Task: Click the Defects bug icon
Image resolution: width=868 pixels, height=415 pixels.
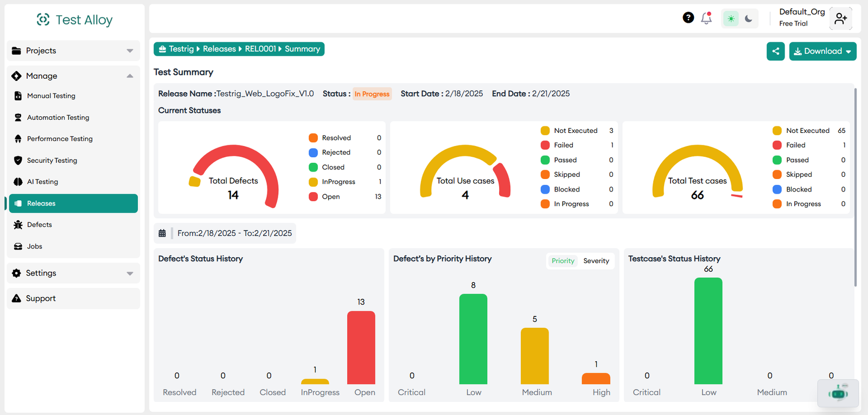Action: [x=18, y=225]
